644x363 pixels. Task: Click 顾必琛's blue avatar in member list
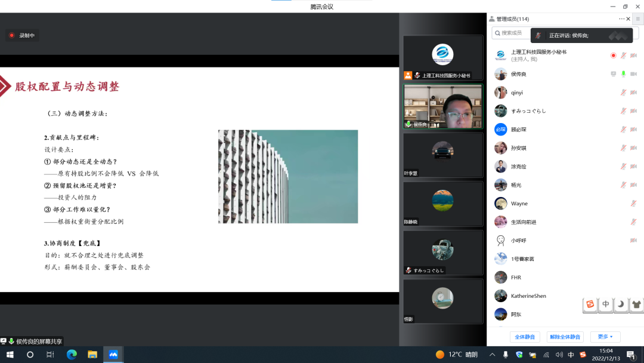pyautogui.click(x=501, y=130)
